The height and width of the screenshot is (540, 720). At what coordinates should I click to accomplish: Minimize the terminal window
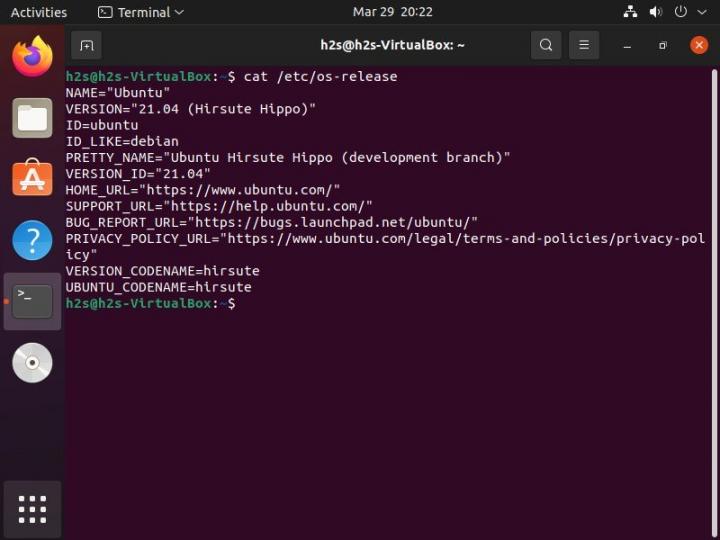point(627,45)
